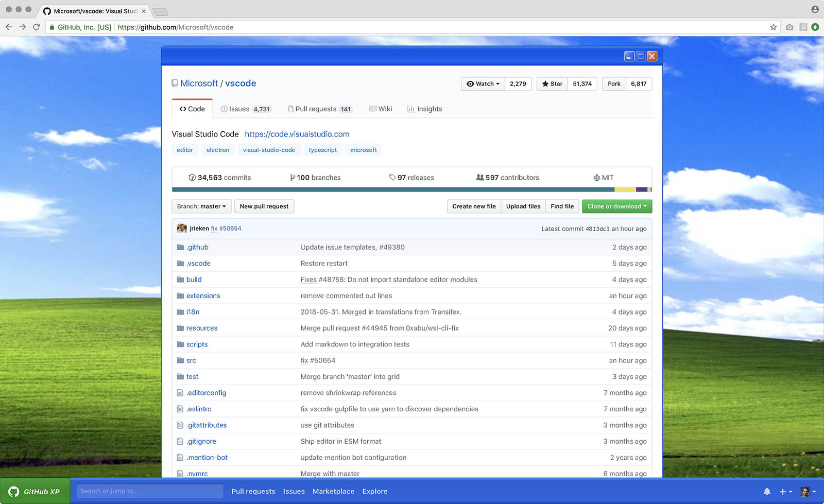Open the notifications bell icon
Image resolution: width=824 pixels, height=504 pixels.
click(767, 491)
